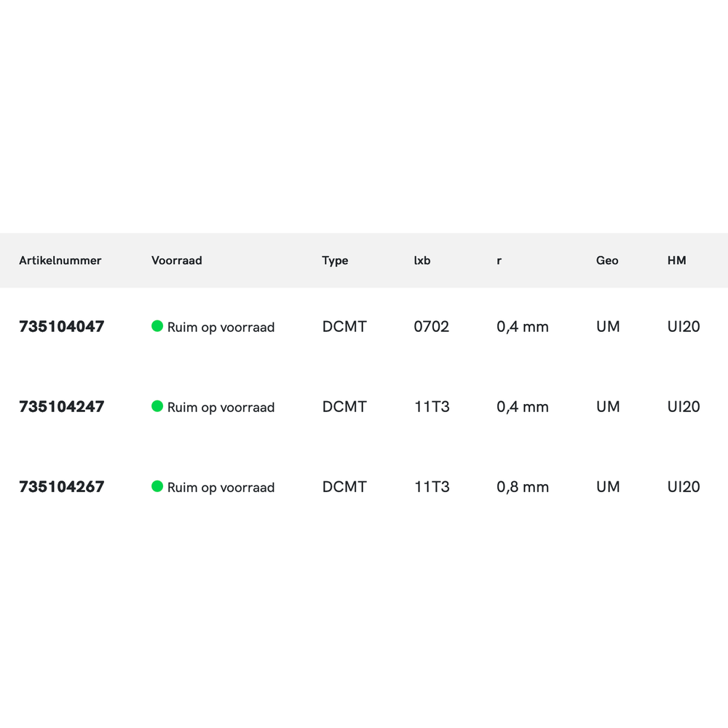This screenshot has width=728, height=728.
Task: Click the Geo column header
Action: tap(607, 261)
